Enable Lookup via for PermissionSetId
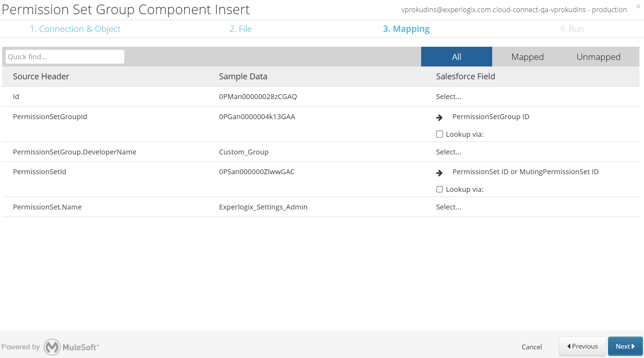 click(x=440, y=189)
